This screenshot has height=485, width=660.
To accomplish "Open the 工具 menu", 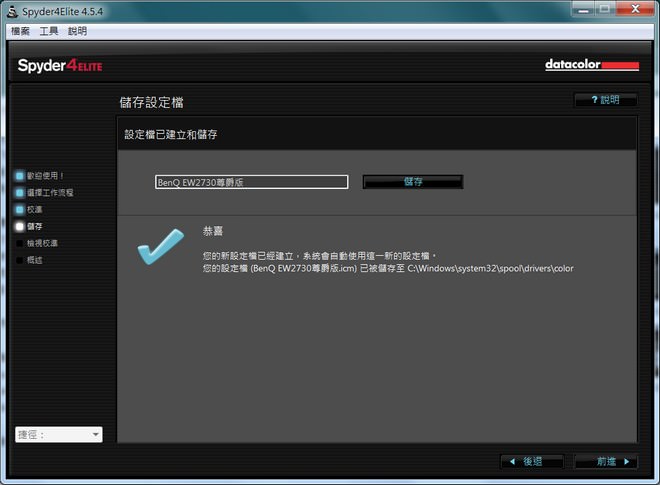I will pyautogui.click(x=49, y=31).
